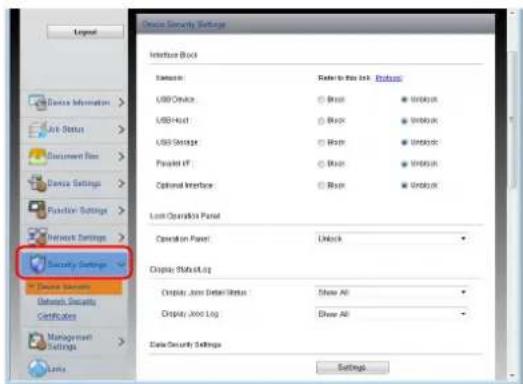The height and width of the screenshot is (384, 523).
Task: Click the Device Settings menu label
Action: 74,183
